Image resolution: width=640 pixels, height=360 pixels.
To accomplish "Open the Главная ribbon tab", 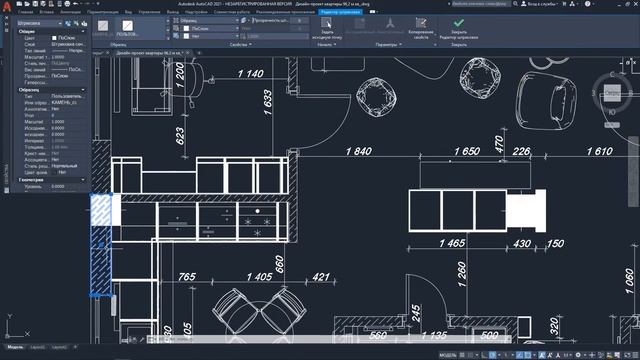I will (25, 12).
